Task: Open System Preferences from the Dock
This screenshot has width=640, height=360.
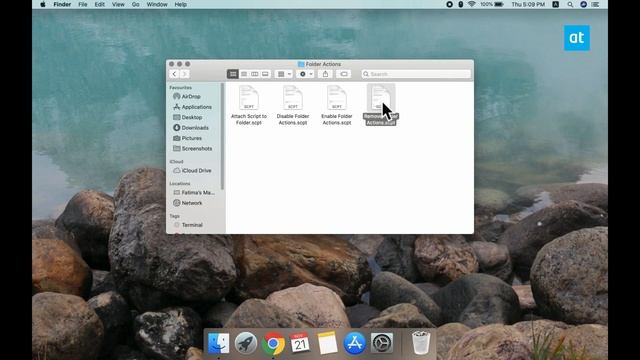Action: point(382,343)
